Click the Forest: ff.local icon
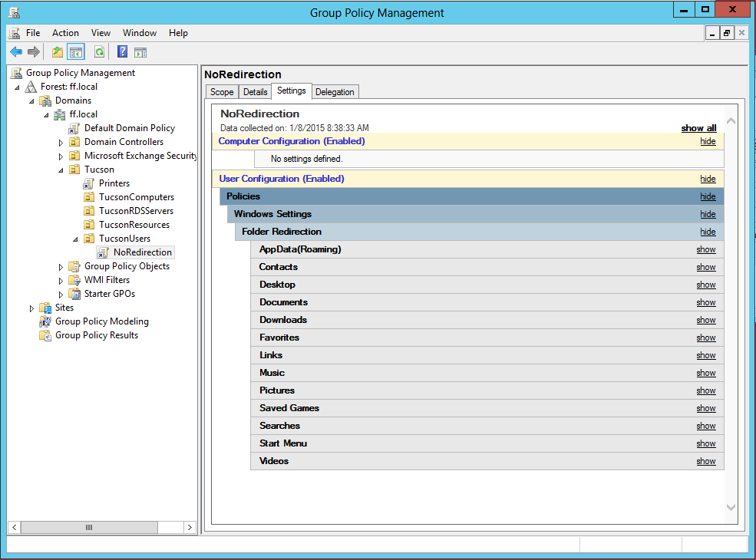Viewport: 756px width, 560px height. tap(31, 87)
